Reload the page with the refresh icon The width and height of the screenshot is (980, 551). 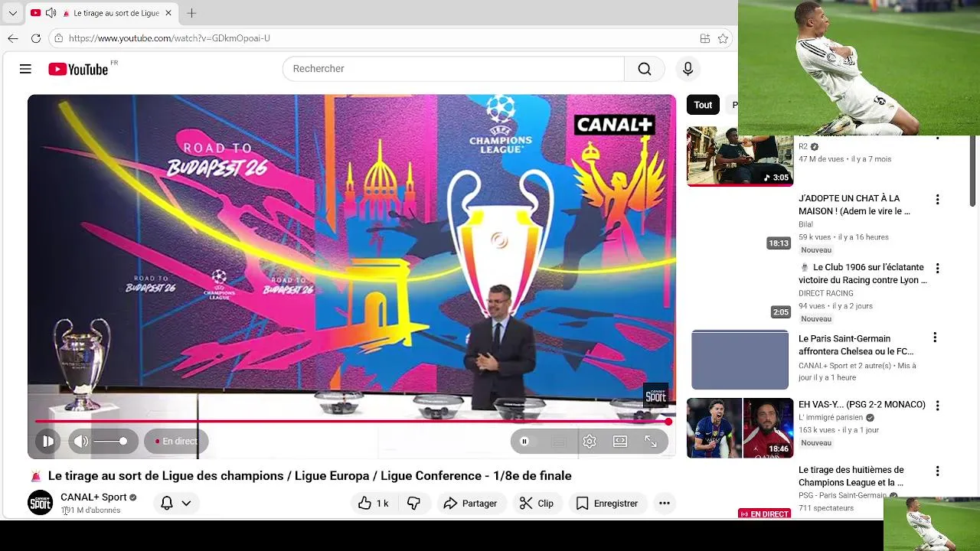(36, 38)
